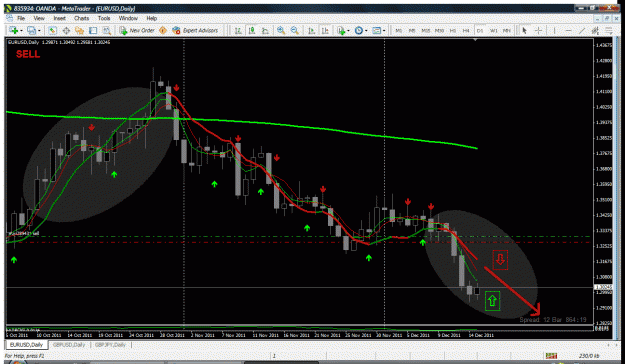This screenshot has height=364, width=625.
Task: Set timeframe to W1
Action: pos(494,31)
